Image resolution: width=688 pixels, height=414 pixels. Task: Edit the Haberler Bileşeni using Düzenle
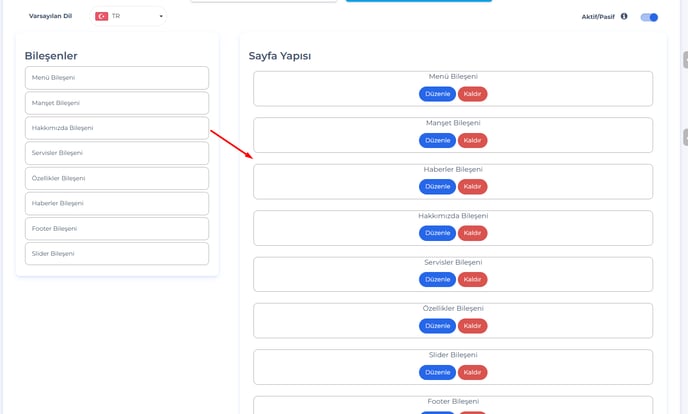(438, 187)
